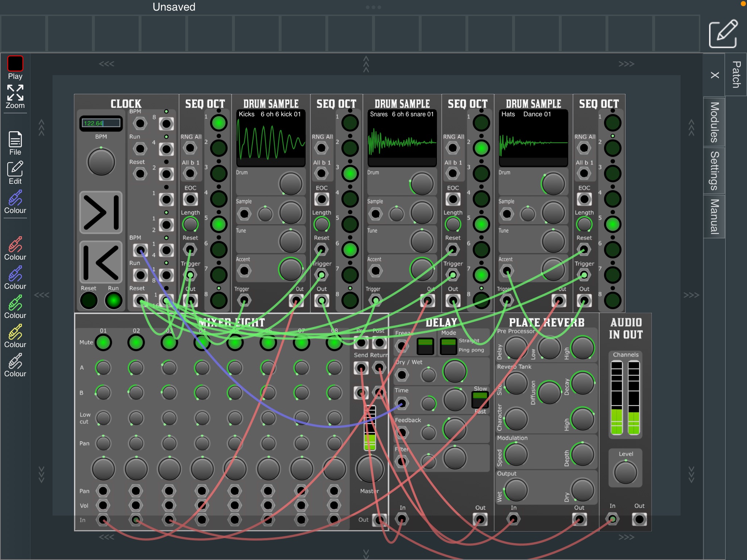747x560 pixels.
Task: Click the top-center upward chevrons
Action: coord(366,64)
